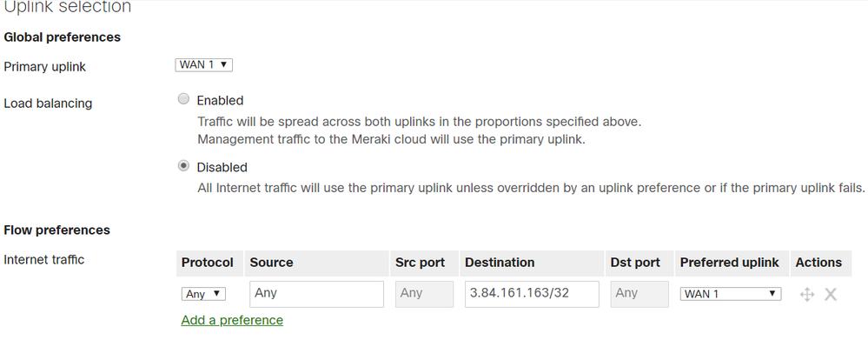Click the Enabled label for load balancing

pyautogui.click(x=221, y=100)
